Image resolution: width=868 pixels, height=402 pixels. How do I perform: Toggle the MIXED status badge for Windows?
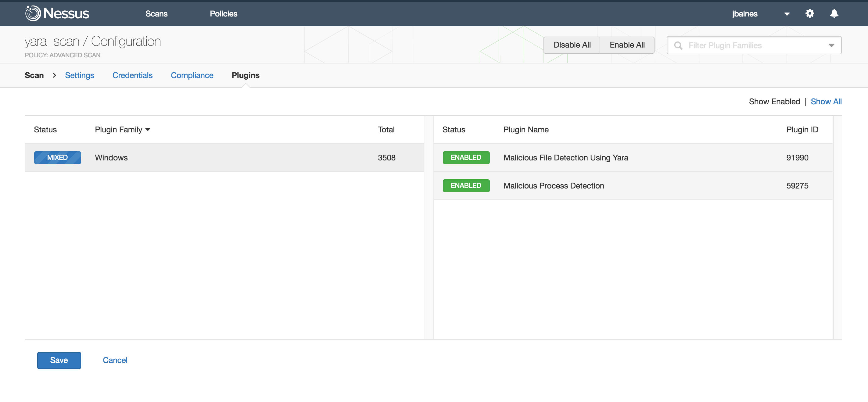57,157
